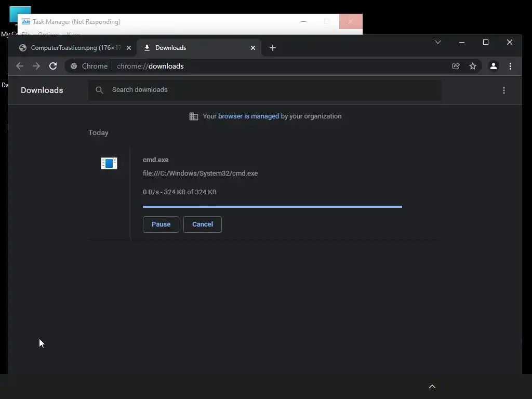Go forward using the forward arrow
Viewport: 532px width, 399px height.
pos(36,66)
